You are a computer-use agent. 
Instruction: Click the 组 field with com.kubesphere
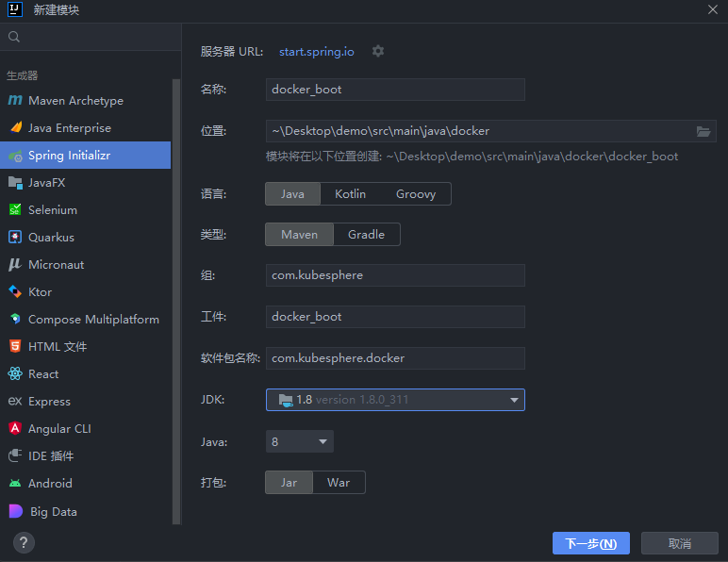[395, 275]
